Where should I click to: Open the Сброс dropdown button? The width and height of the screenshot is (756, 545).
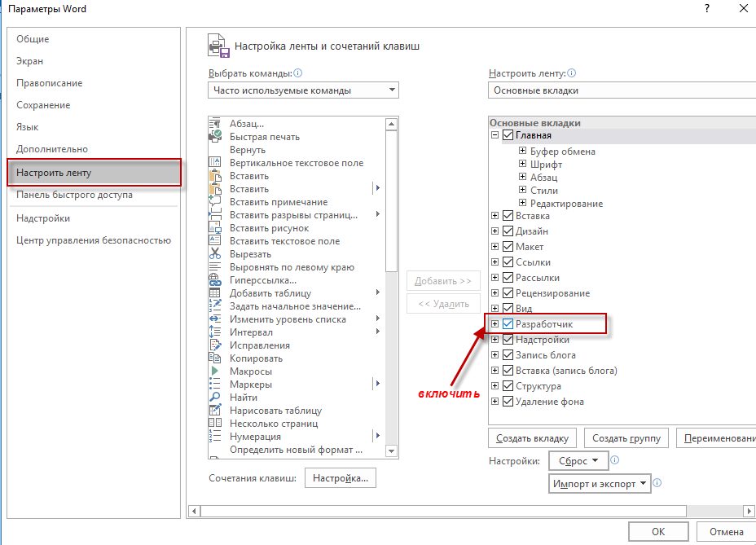(578, 461)
